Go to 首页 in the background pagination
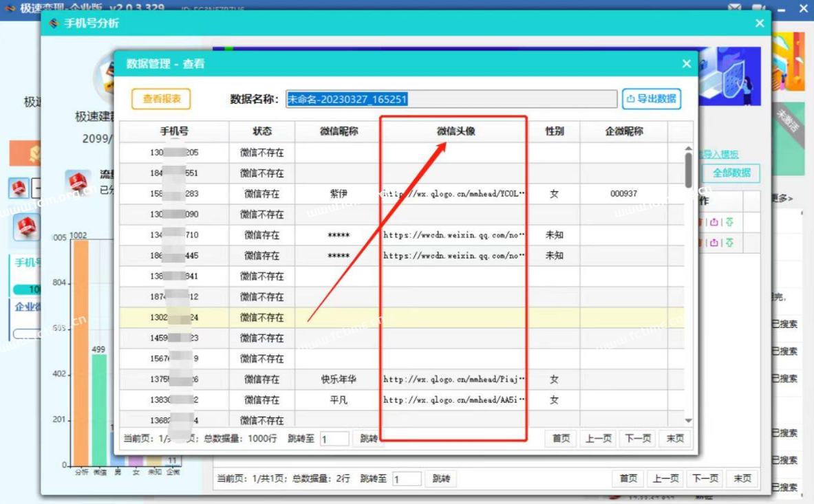Viewport: 814px width, 504px height. [628, 479]
